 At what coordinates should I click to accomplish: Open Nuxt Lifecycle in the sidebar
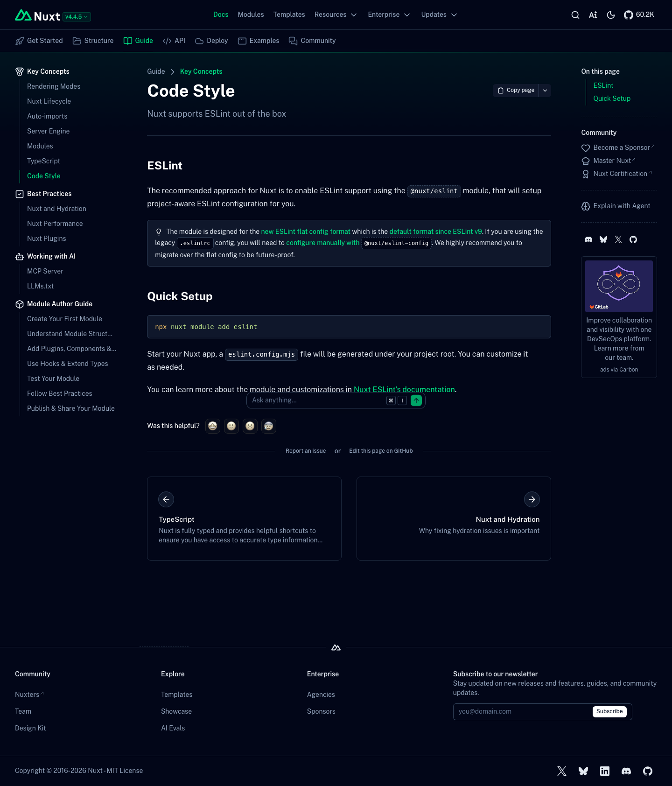[49, 102]
